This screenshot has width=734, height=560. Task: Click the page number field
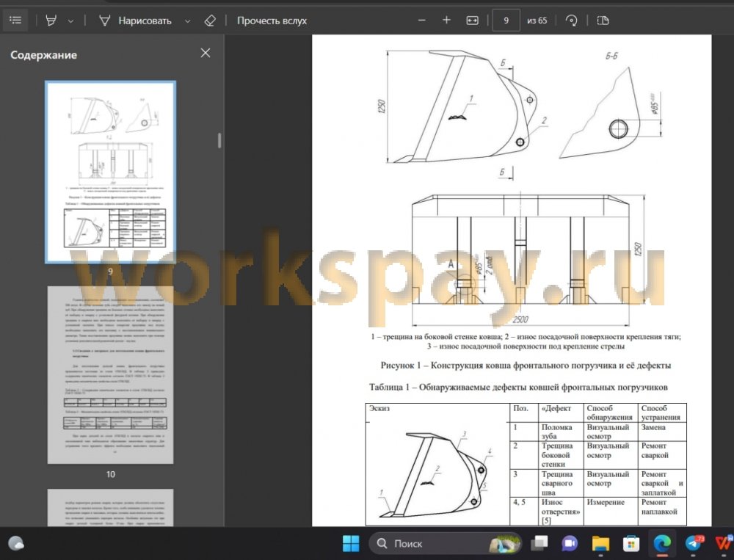[x=506, y=20]
